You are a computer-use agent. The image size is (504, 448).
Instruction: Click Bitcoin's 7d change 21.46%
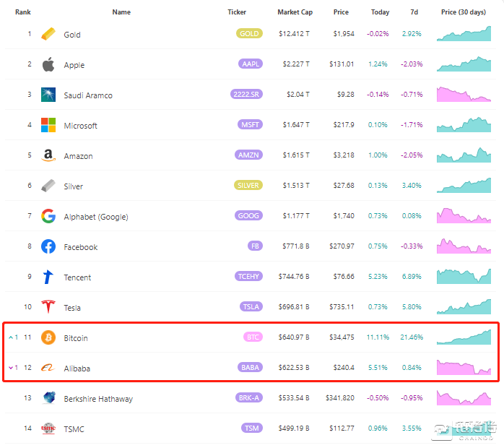412,337
